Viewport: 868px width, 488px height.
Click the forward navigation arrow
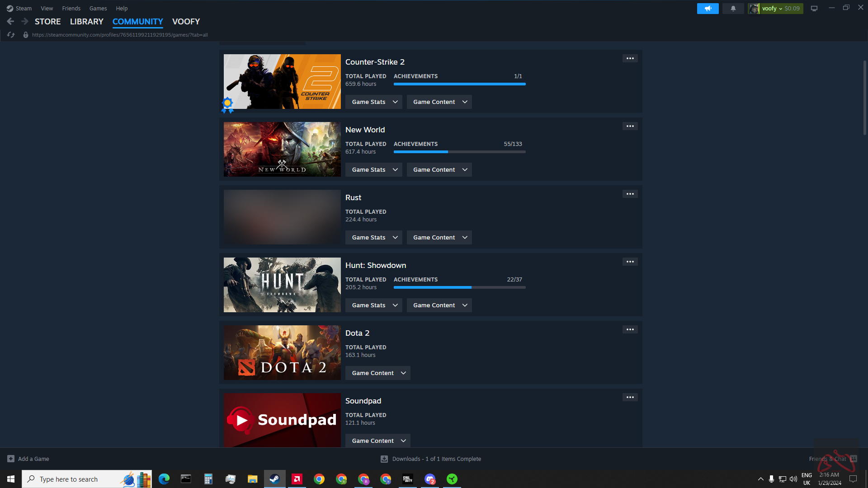tap(25, 21)
